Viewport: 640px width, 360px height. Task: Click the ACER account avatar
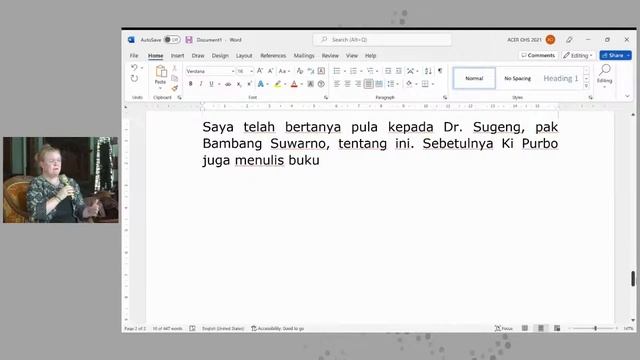550,40
